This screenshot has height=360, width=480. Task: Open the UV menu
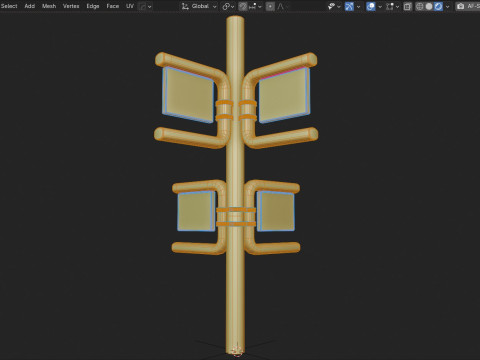[130, 6]
